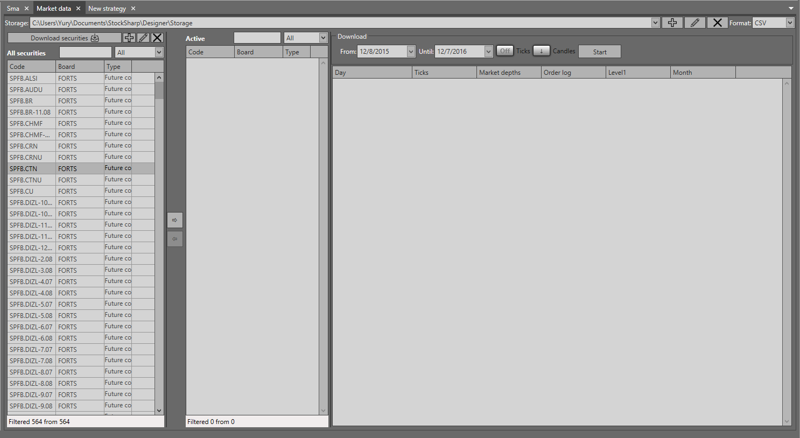This screenshot has height=438, width=800.
Task: Switch to the New strategy tab
Action: 107,8
